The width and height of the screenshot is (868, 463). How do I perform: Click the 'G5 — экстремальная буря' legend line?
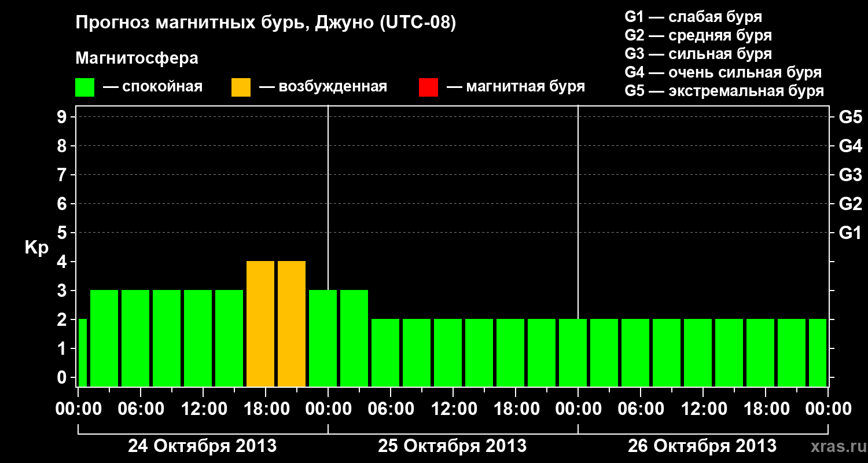pos(724,91)
